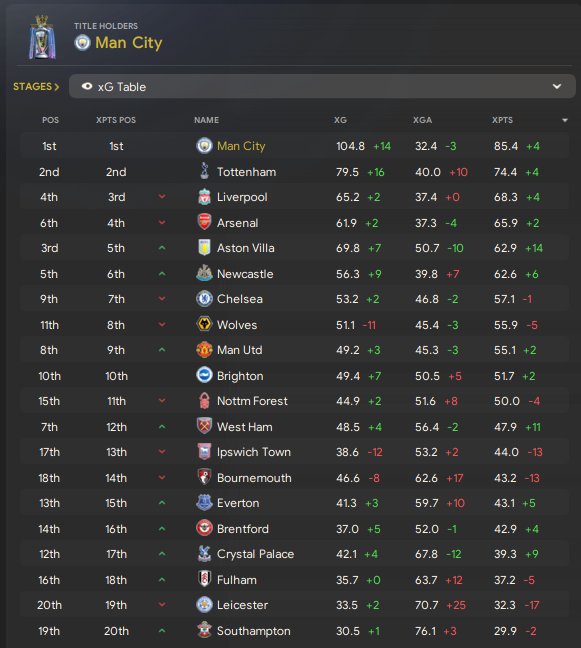This screenshot has height=648, width=581.
Task: Sort the table by XPTS POS header
Action: [x=116, y=120]
